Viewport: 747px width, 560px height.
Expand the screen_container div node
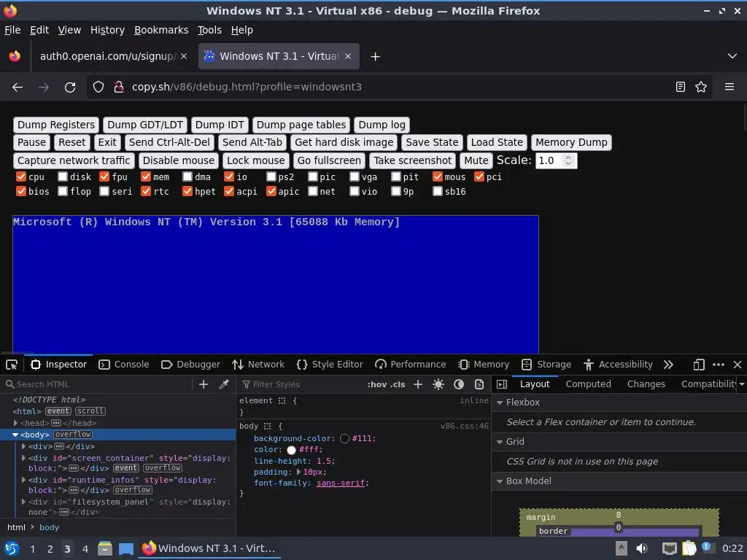point(24,458)
